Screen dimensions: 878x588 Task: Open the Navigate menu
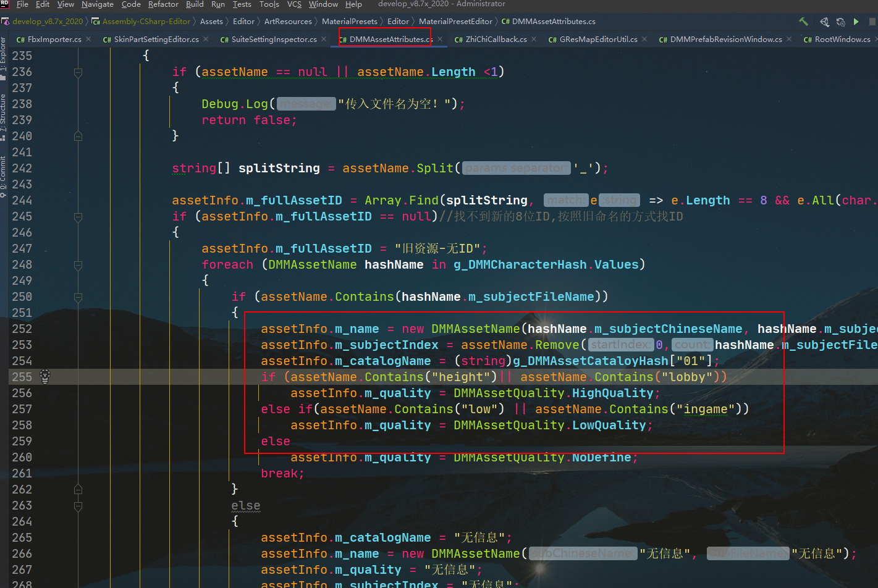[98, 4]
